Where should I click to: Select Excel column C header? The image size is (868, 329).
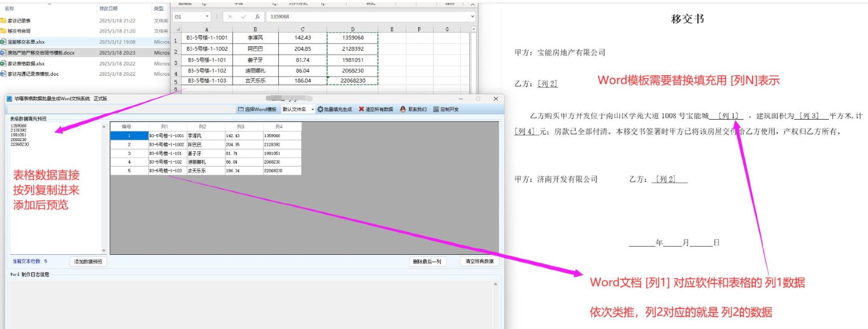point(303,29)
